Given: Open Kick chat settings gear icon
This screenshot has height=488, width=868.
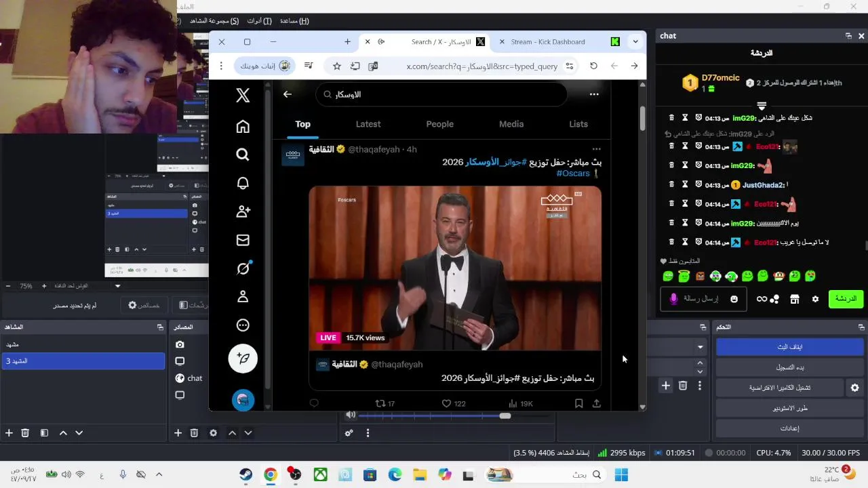Looking at the screenshot, I should 815,299.
